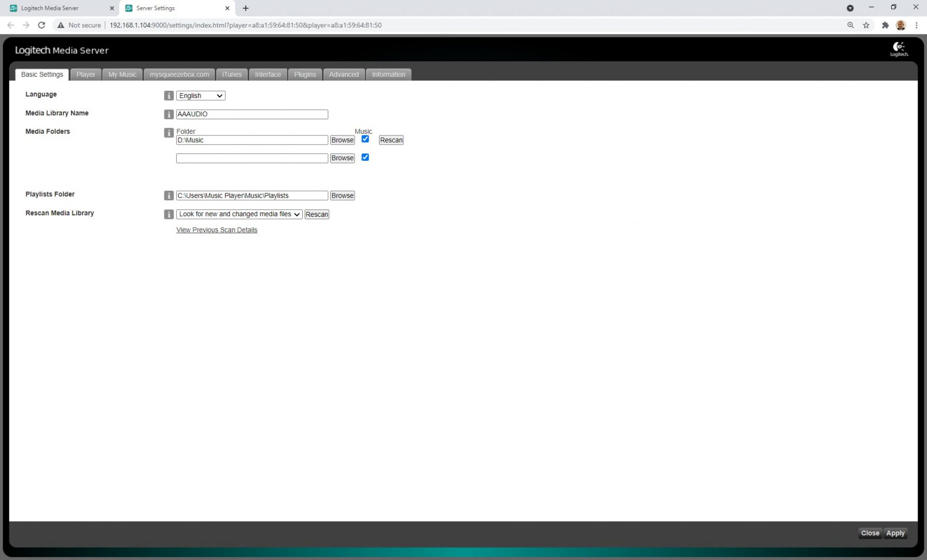Open View Previous Scan Details link
The image size is (927, 560).
[x=217, y=230]
